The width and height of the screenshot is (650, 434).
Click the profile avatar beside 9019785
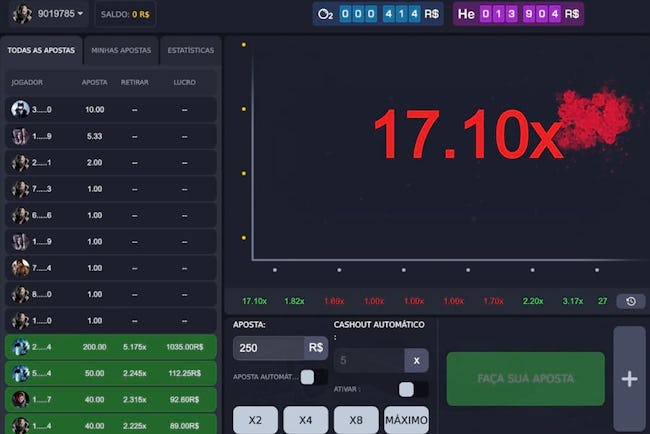pyautogui.click(x=22, y=14)
